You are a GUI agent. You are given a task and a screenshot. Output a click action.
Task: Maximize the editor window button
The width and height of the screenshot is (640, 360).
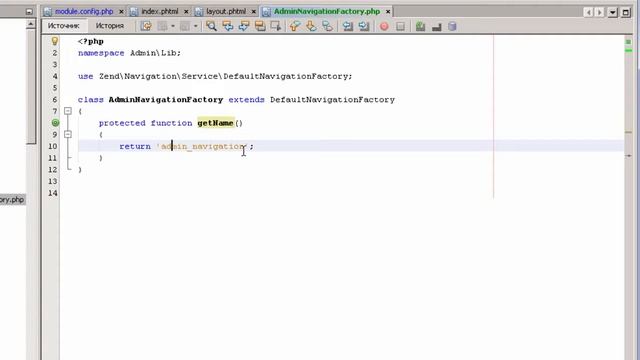point(626,12)
